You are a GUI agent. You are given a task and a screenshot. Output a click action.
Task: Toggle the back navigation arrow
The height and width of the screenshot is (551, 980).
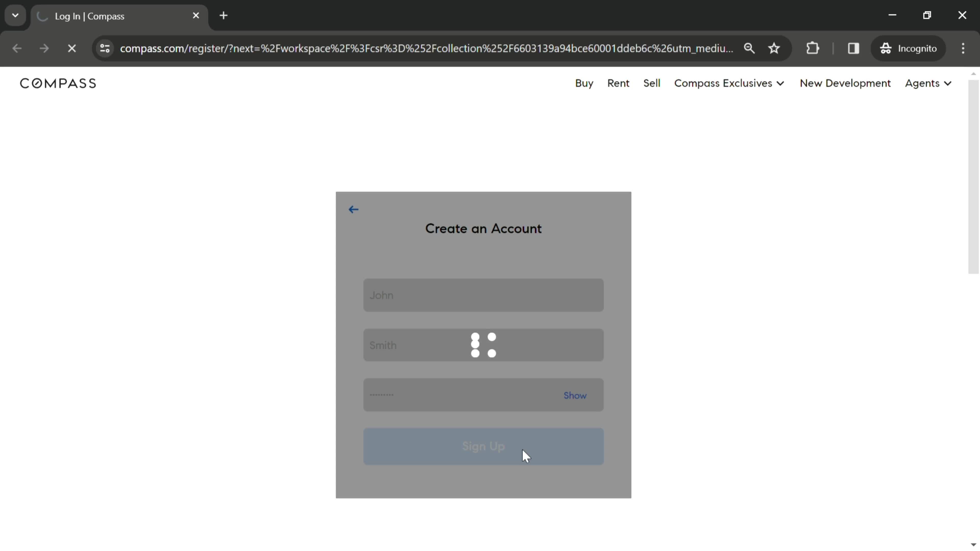pyautogui.click(x=353, y=209)
